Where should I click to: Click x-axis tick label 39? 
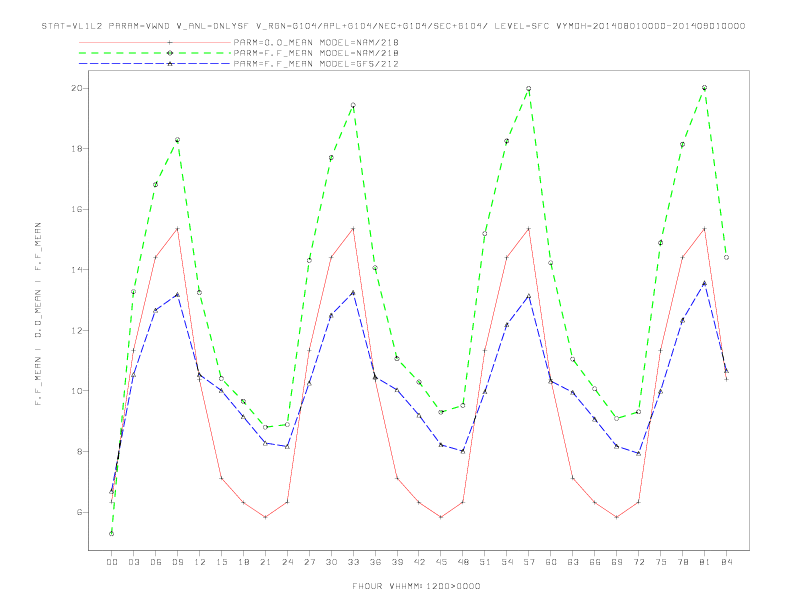397,562
